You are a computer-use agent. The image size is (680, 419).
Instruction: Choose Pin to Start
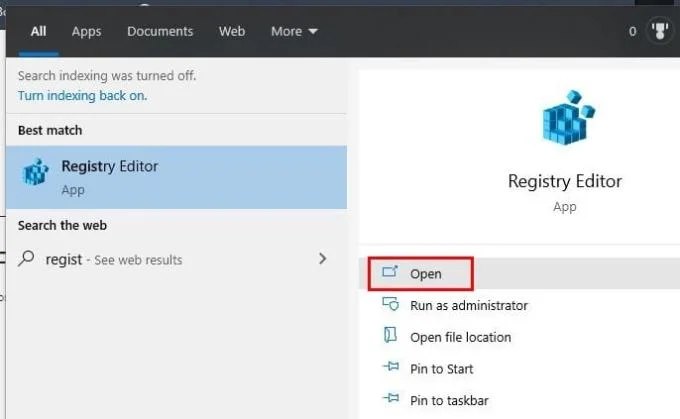click(520, 369)
